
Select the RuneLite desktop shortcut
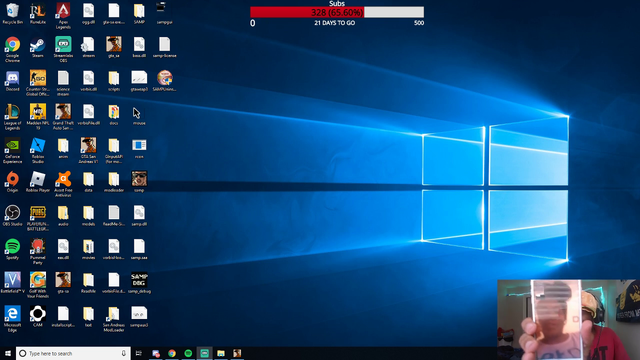pos(38,13)
